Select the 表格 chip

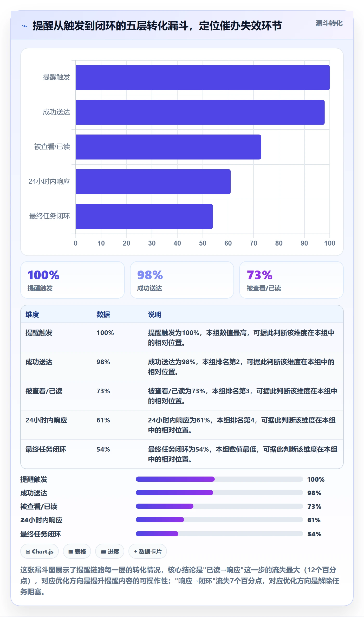click(77, 551)
